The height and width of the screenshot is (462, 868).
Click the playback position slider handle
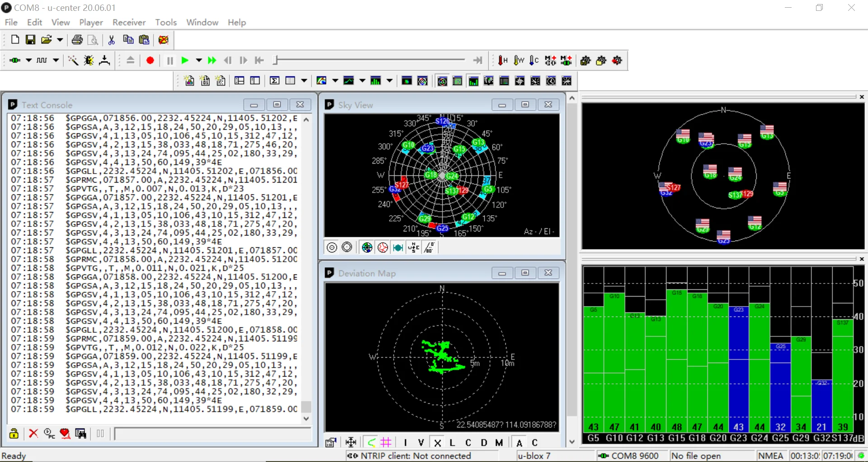(x=275, y=60)
